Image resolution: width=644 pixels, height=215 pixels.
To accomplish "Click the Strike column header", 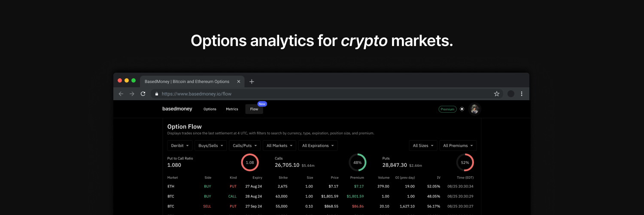I will click(283, 178).
